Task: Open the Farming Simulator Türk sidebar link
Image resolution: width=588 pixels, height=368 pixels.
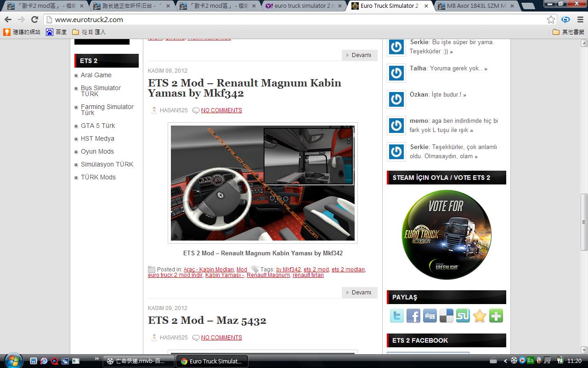Action: [107, 109]
